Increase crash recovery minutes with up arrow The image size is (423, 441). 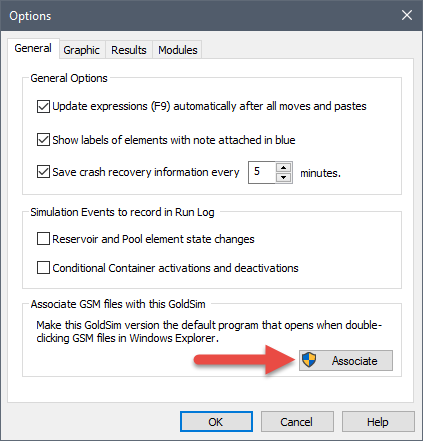click(284, 167)
